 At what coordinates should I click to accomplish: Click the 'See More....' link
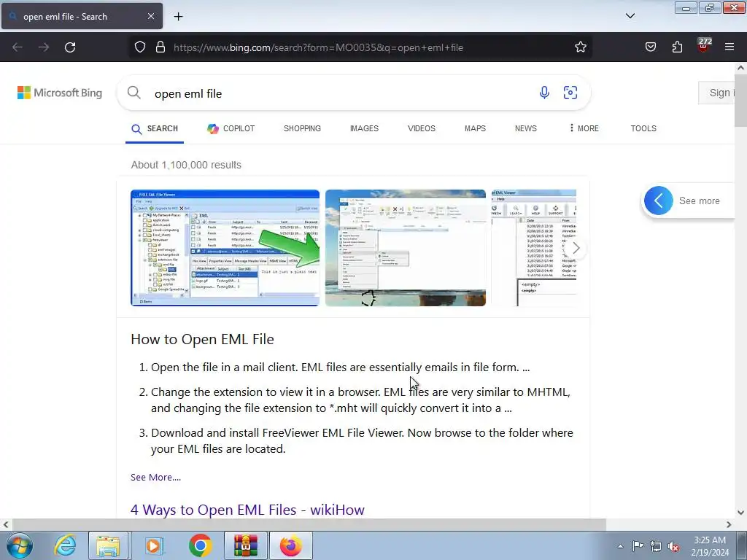(156, 477)
